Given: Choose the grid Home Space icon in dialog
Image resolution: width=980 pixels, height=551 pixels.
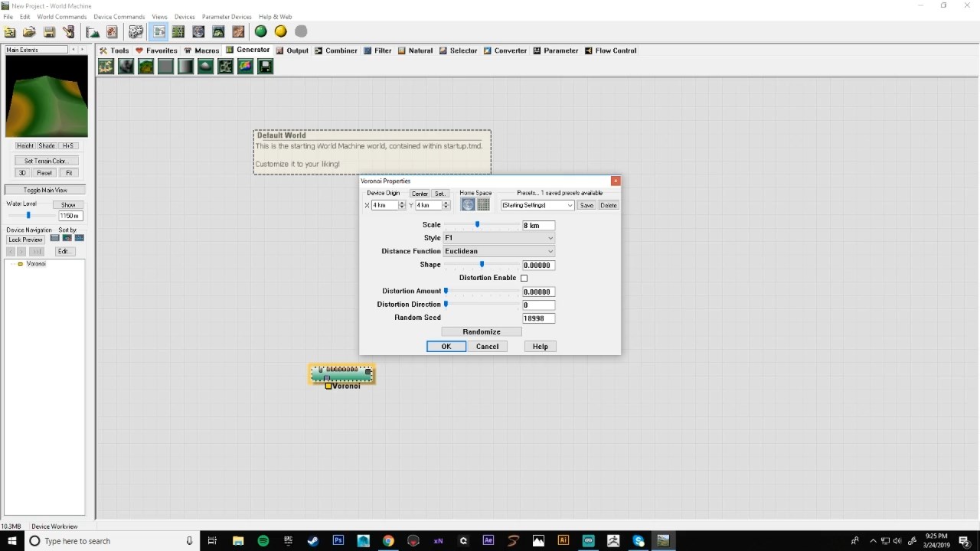Looking at the screenshot, I should coord(483,205).
